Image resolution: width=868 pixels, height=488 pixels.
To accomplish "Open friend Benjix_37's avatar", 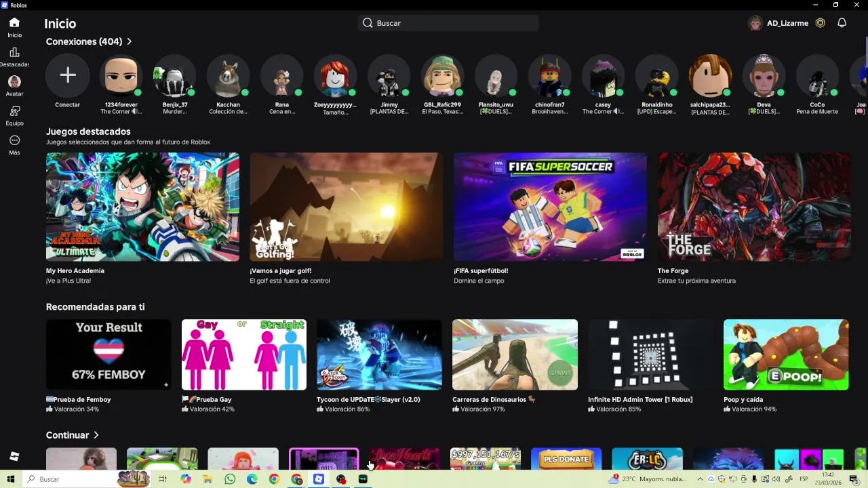I will tap(175, 75).
